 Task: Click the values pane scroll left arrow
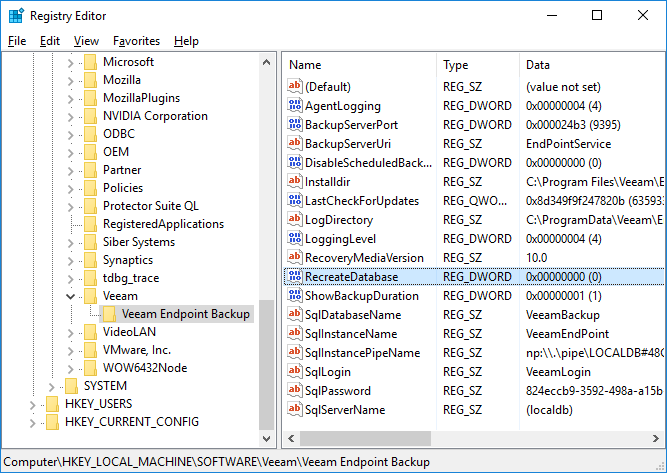pos(291,438)
